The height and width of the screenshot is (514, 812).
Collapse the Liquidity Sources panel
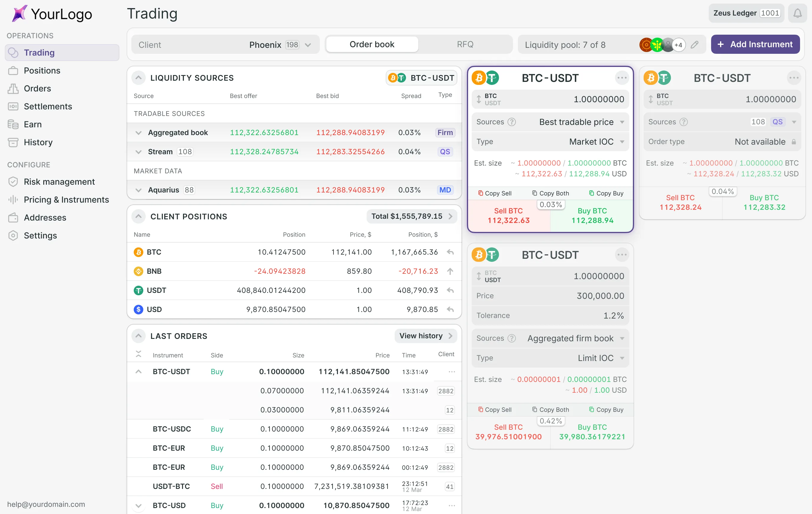138,78
